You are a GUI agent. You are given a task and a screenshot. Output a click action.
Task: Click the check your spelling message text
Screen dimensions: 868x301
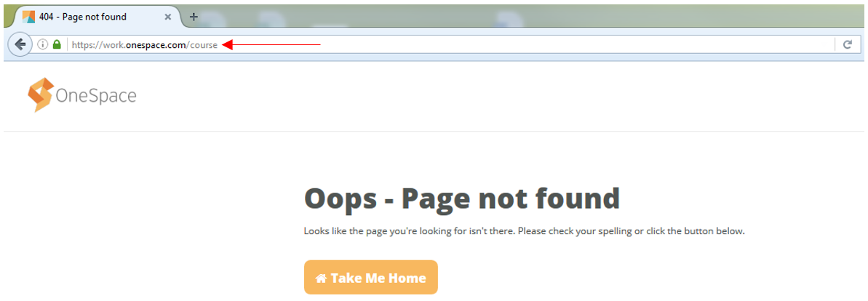525,231
